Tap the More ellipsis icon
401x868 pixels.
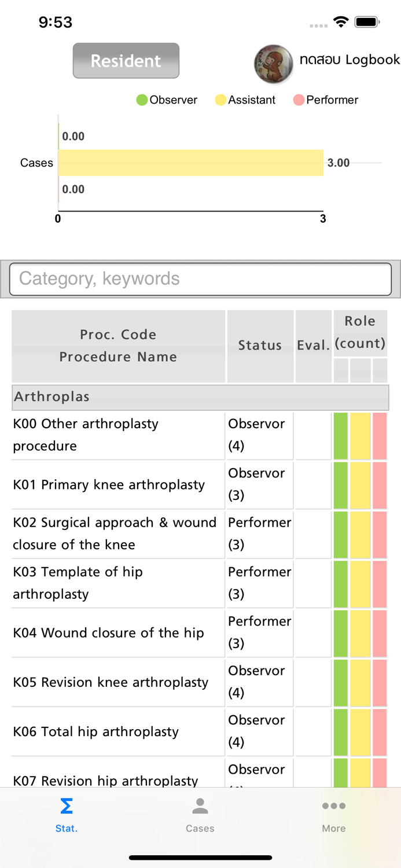(334, 805)
